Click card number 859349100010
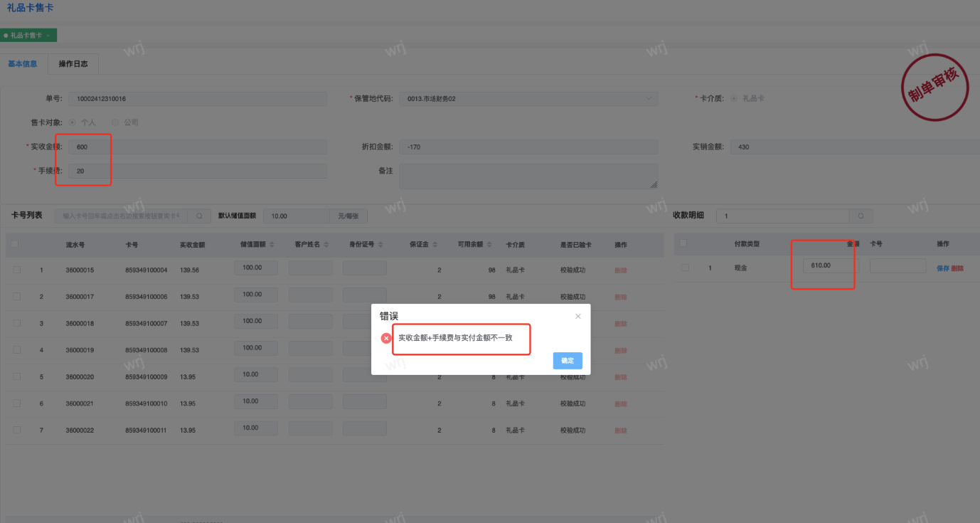This screenshot has width=980, height=523. point(147,403)
